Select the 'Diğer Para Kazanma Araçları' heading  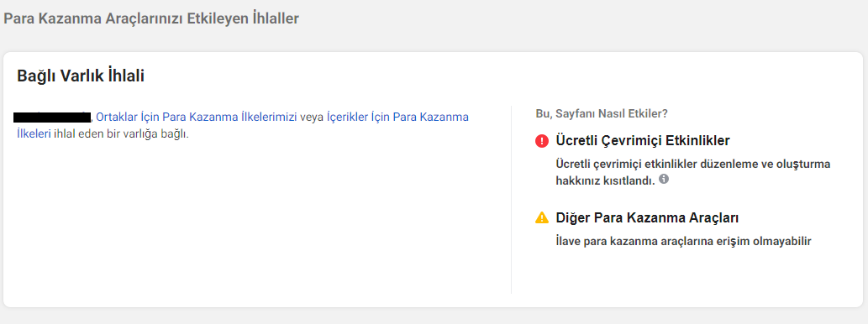click(647, 218)
